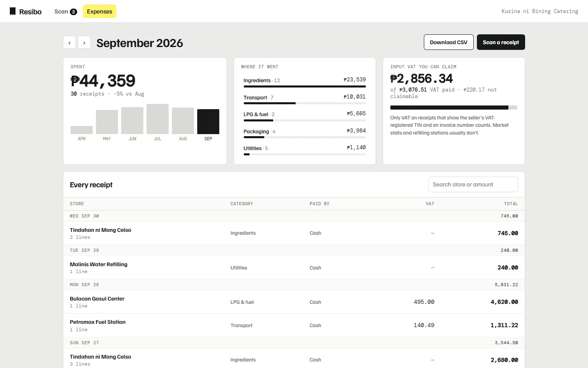Image resolution: width=588 pixels, height=368 pixels.
Task: Select the AUG bar in the spending chart
Action: coord(183,121)
